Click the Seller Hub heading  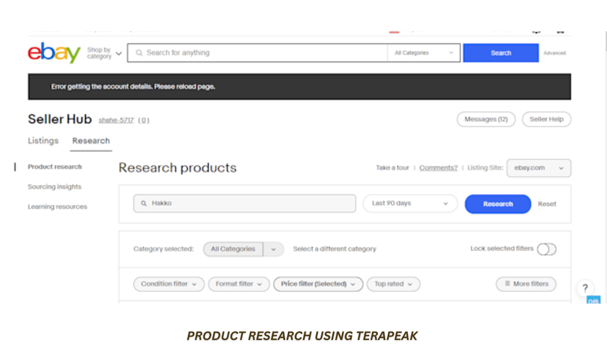point(60,119)
